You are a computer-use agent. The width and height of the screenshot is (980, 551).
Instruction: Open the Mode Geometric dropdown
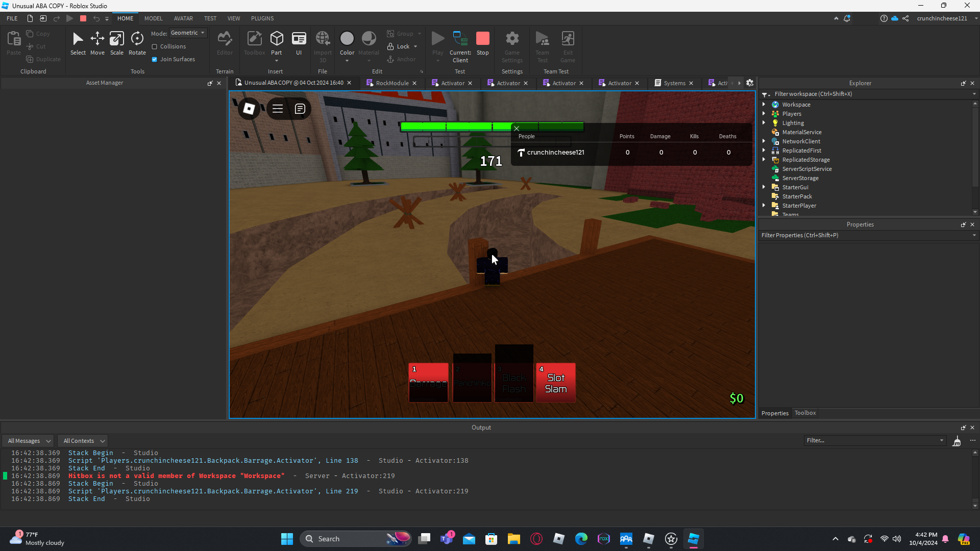[x=188, y=33]
